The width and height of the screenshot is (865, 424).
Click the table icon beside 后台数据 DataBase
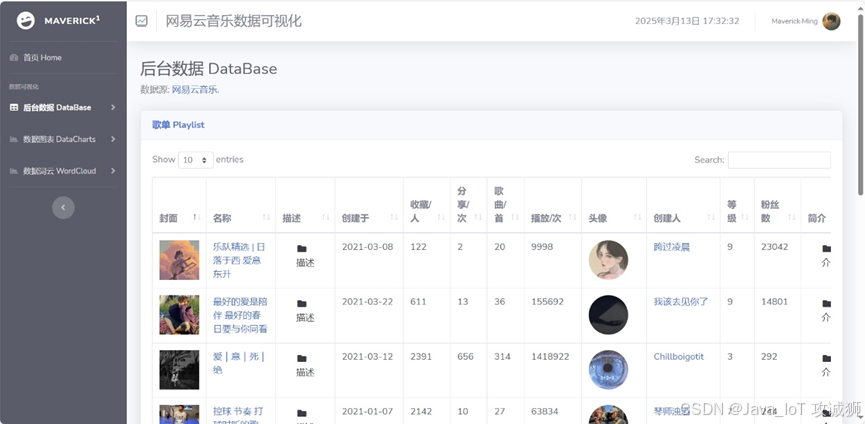[x=14, y=108]
